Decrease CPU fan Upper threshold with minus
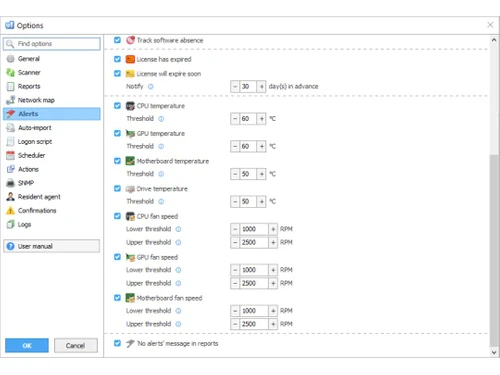This screenshot has height=375, width=500. tap(235, 242)
